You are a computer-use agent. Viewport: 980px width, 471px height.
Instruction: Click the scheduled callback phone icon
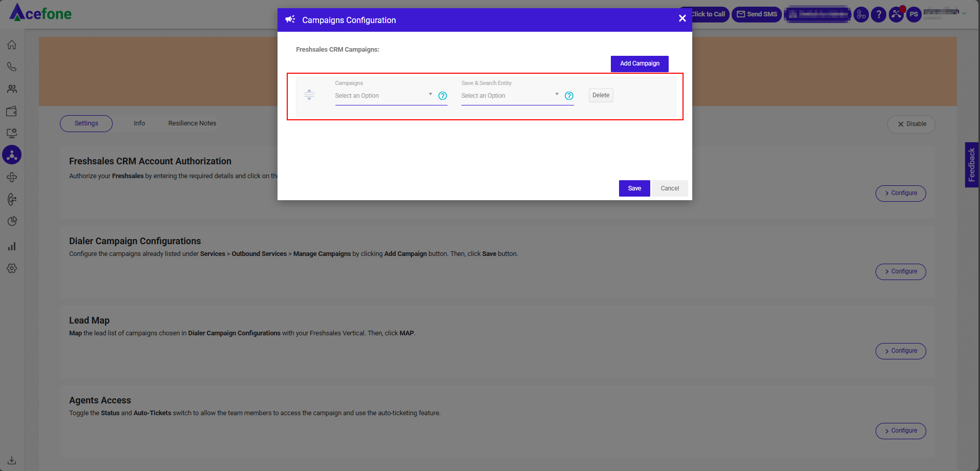point(861,14)
